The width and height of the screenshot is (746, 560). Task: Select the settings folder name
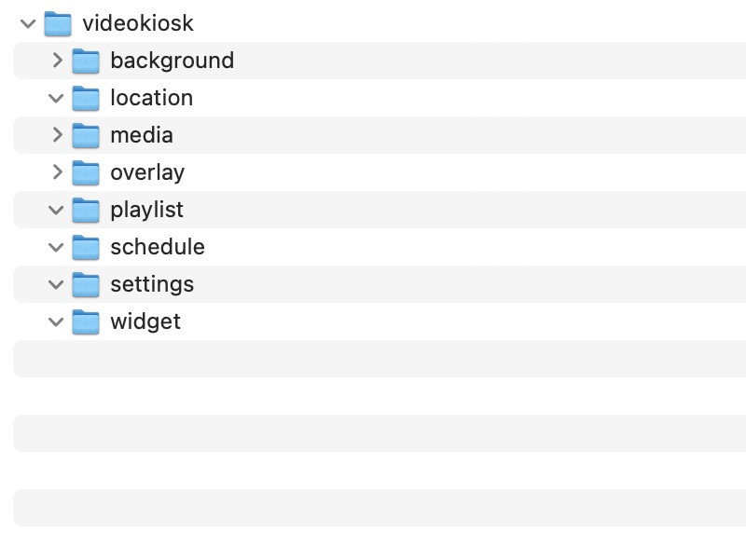point(152,284)
